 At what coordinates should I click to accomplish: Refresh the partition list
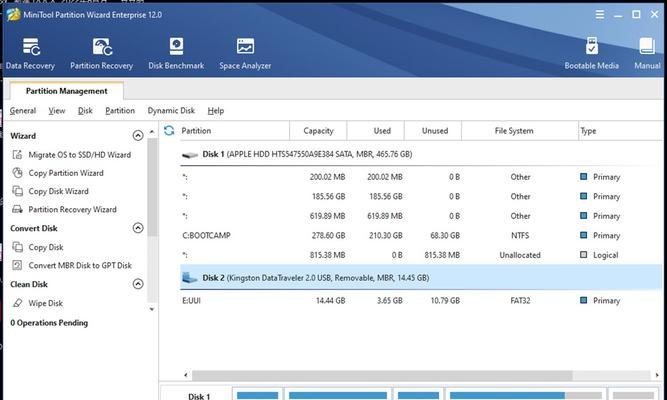tap(169, 131)
